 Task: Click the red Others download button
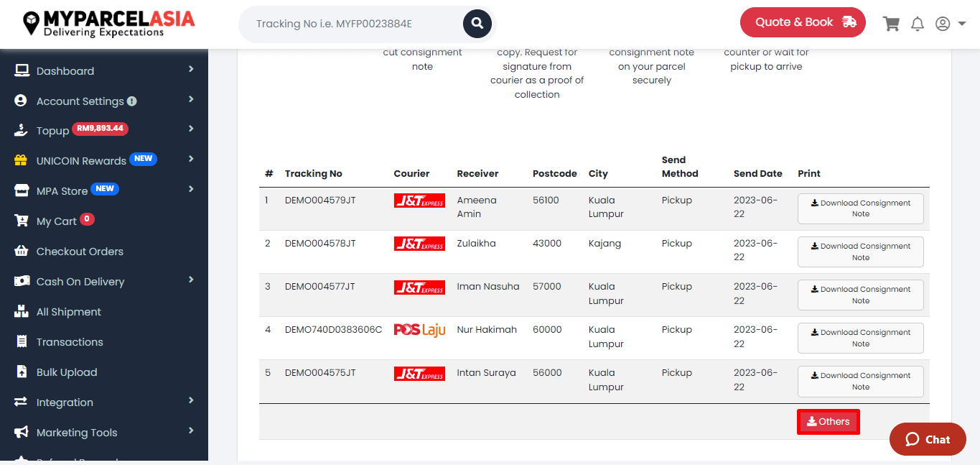(x=828, y=422)
